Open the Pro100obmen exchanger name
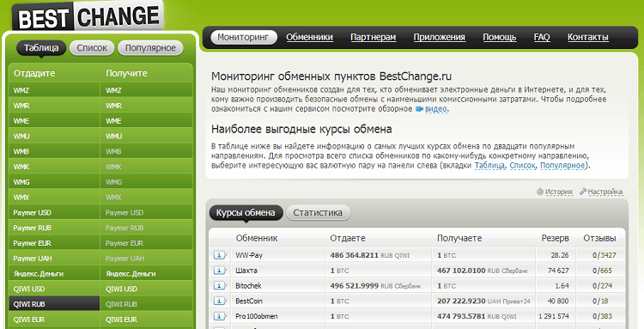Screen dimensions: 644x329 click(x=257, y=316)
